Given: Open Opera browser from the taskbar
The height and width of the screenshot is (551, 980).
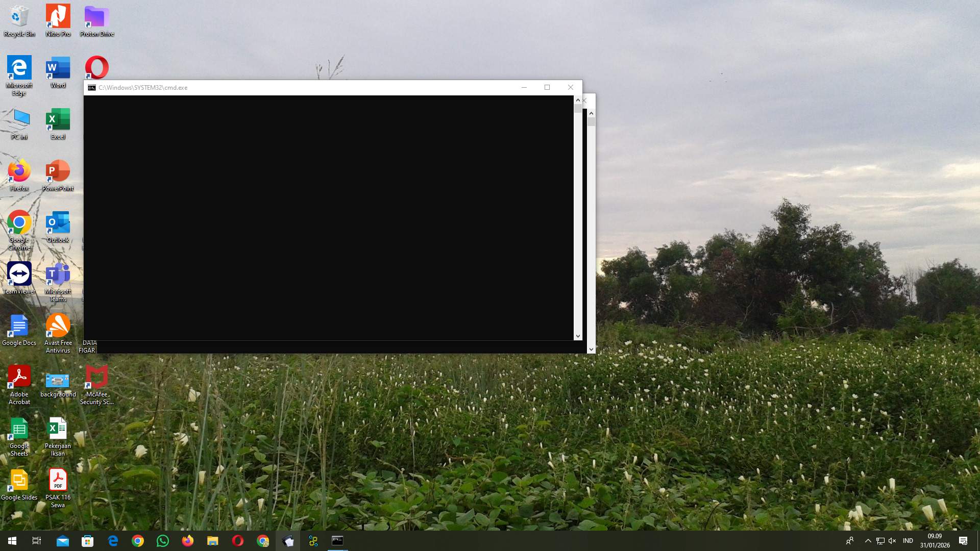Looking at the screenshot, I should click(x=238, y=540).
